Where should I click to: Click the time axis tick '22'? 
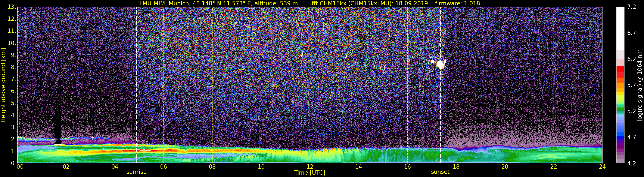point(554,167)
